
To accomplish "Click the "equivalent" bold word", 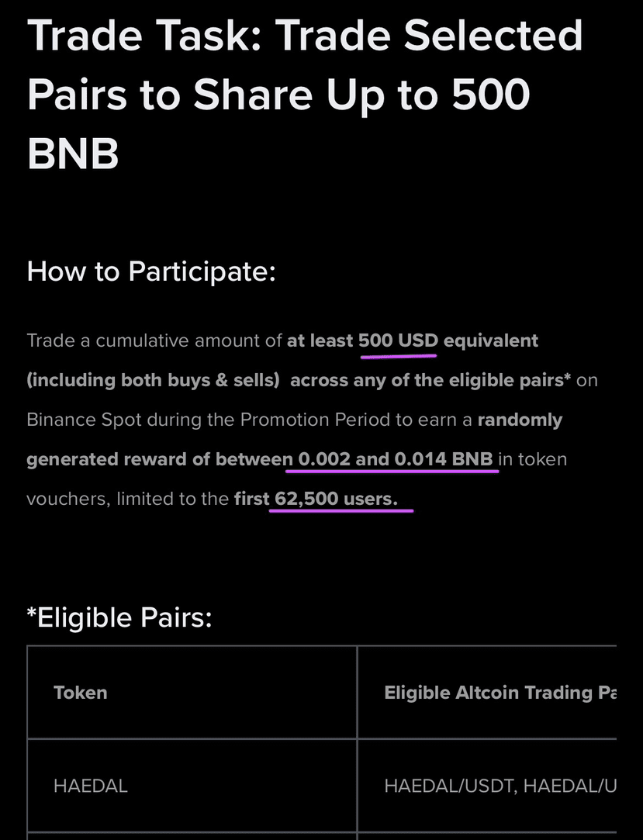I will 491,340.
